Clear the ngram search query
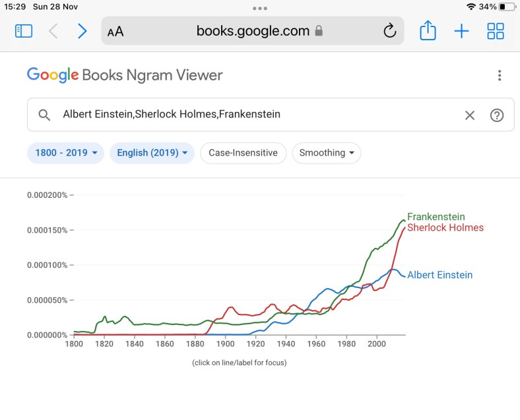This screenshot has width=520, height=420. (x=470, y=115)
